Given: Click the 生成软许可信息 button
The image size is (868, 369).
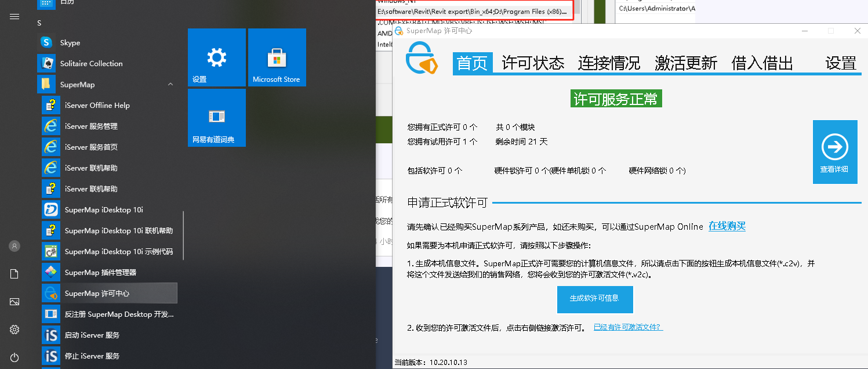Looking at the screenshot, I should pos(595,299).
